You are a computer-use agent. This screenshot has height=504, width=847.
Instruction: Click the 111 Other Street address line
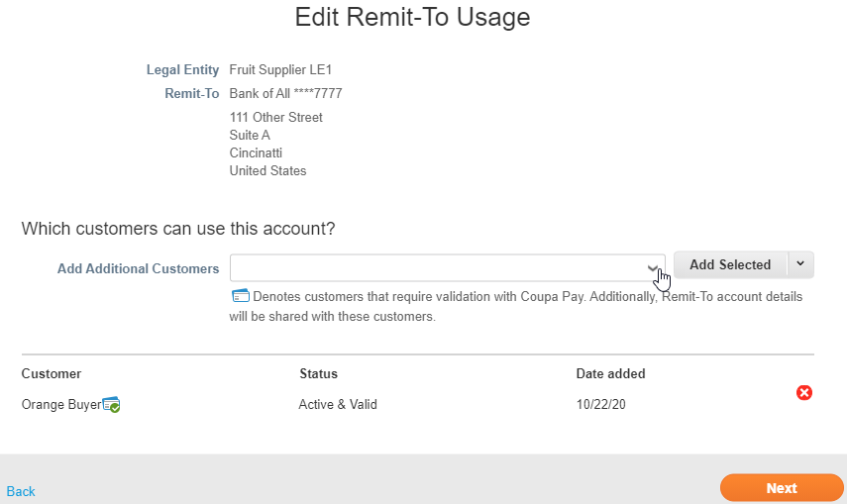(275, 117)
